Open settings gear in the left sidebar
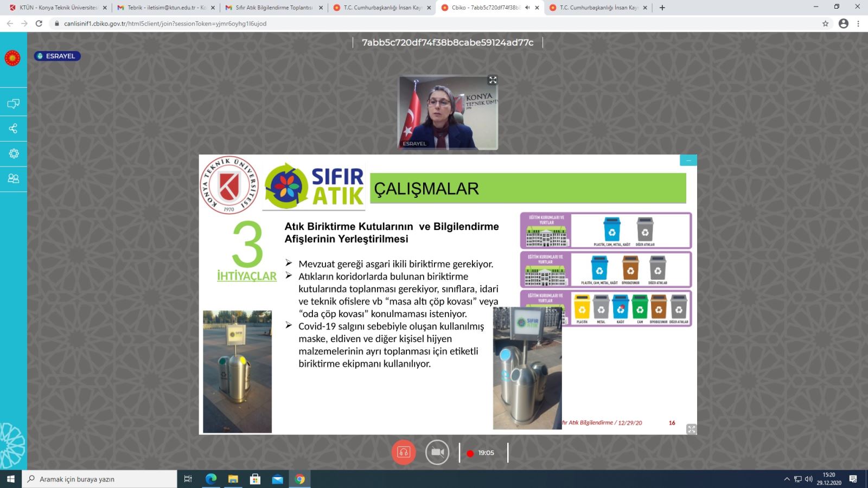 point(13,153)
